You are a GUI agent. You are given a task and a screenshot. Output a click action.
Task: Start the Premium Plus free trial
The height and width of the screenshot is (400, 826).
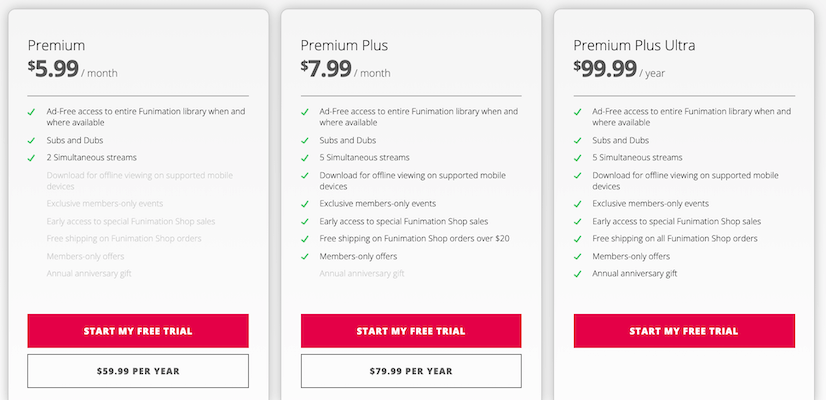(x=411, y=331)
